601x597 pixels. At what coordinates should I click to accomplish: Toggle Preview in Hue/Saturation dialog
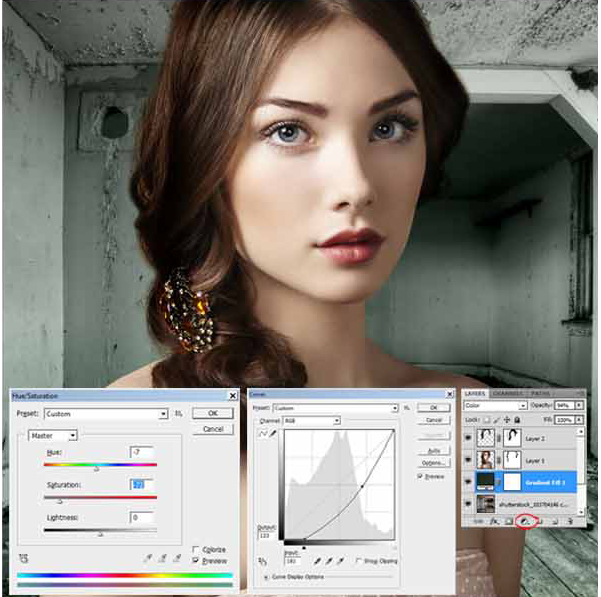[196, 561]
